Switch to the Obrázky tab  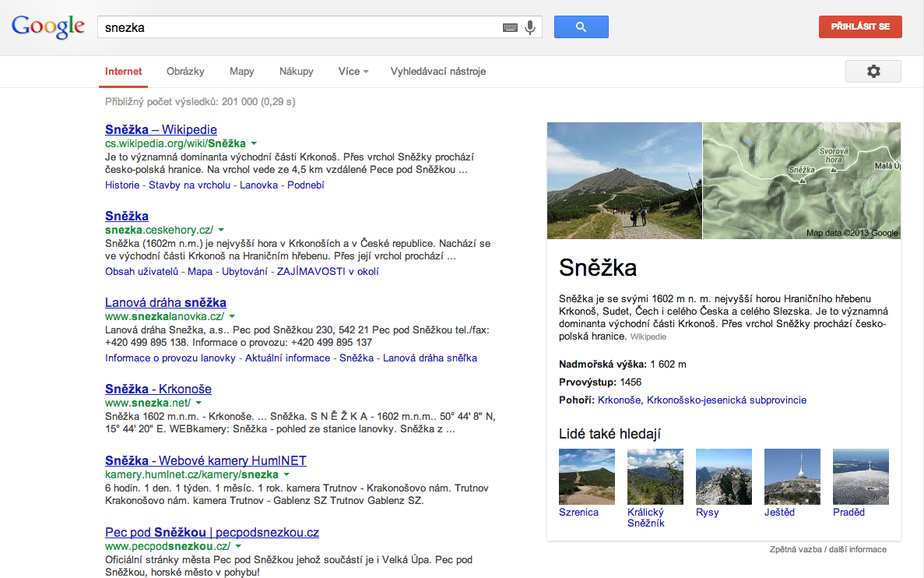click(185, 72)
